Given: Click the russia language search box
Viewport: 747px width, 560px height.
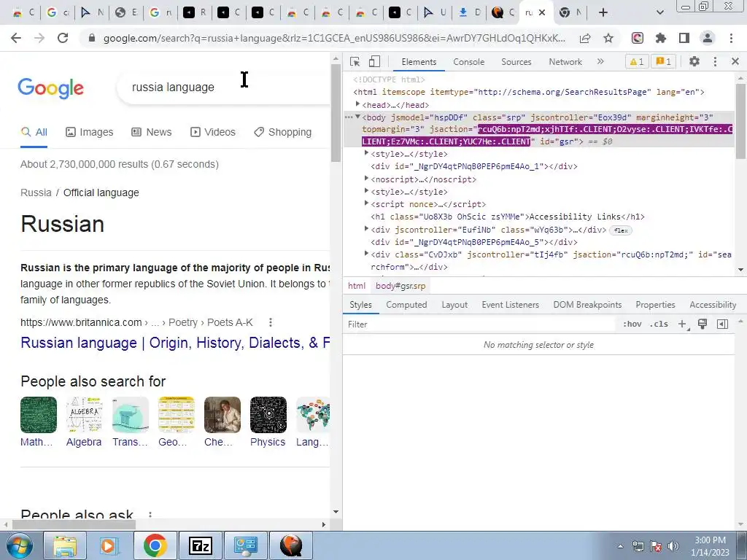Looking at the screenshot, I should 223,87.
